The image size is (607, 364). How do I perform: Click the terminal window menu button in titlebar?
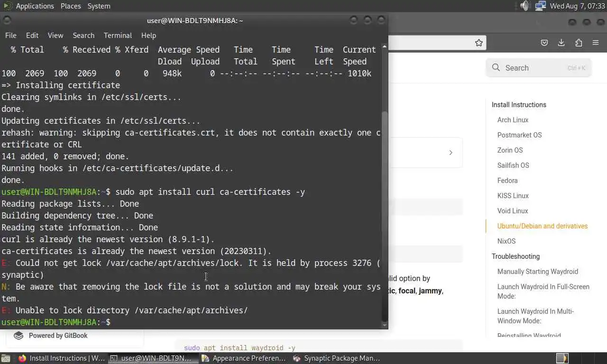click(7, 20)
